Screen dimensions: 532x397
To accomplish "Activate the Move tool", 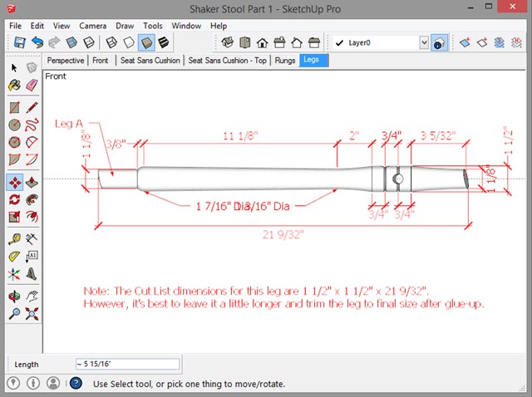I will click(x=14, y=181).
